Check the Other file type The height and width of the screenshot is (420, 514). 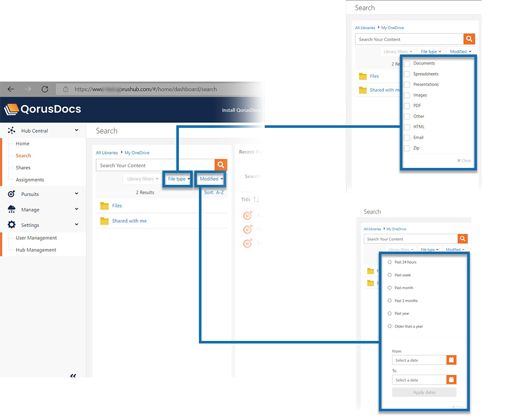tap(407, 116)
